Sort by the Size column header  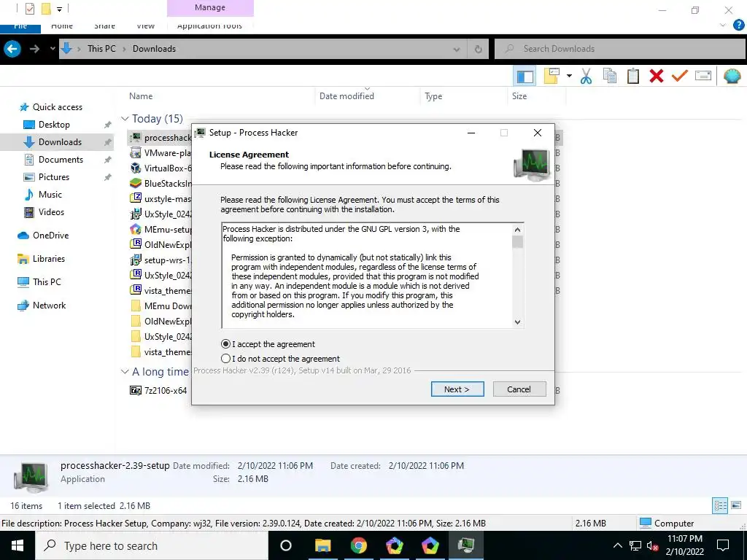click(x=519, y=96)
